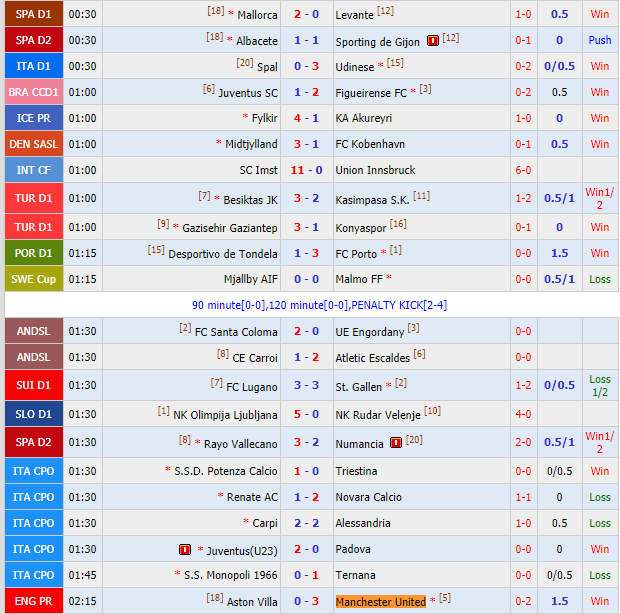Open the FC Lugano team link
This screenshot has width=620, height=614.
(252, 387)
